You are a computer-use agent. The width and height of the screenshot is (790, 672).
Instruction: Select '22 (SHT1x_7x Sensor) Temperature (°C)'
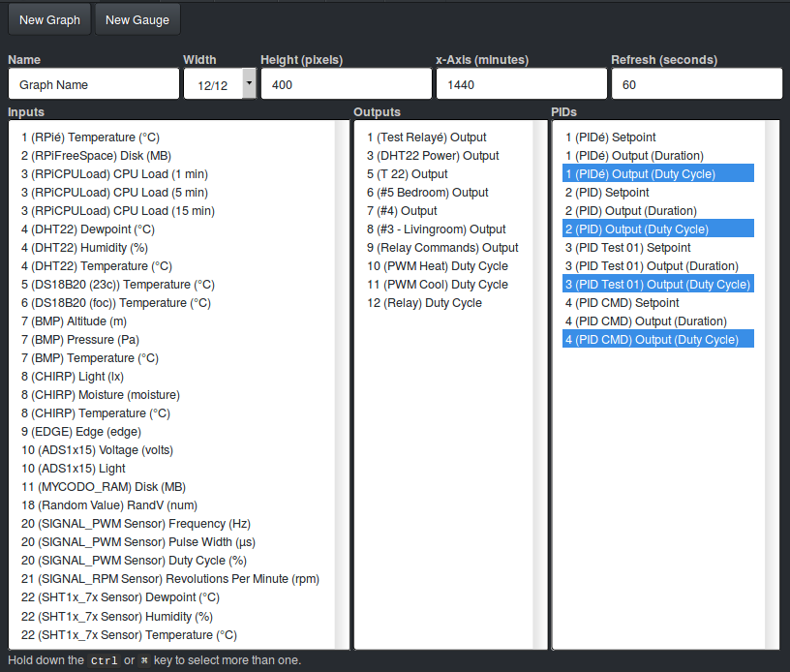171,635
